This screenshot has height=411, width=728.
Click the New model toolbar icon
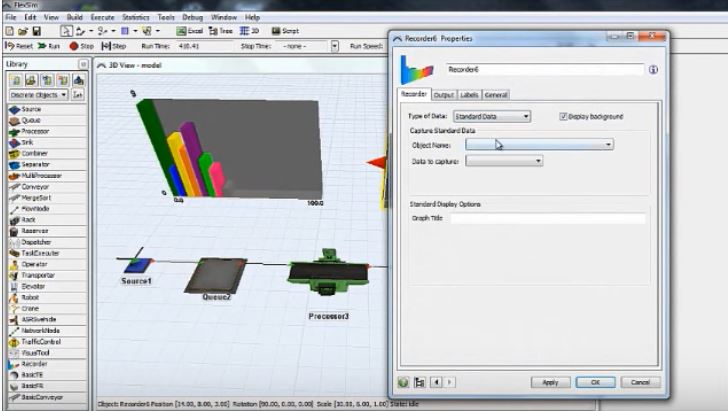click(x=9, y=31)
